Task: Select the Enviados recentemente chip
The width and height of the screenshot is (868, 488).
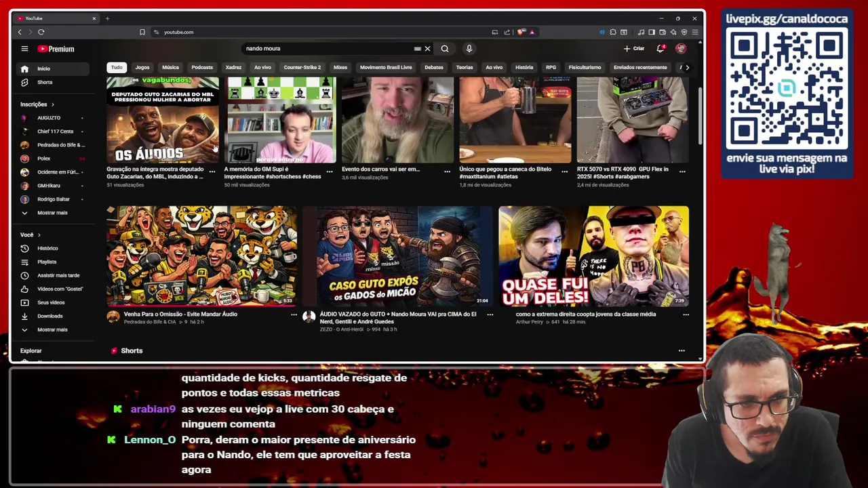Action: pyautogui.click(x=640, y=67)
